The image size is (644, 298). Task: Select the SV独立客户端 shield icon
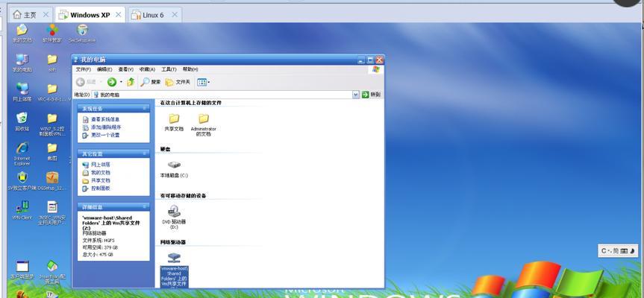(22, 181)
